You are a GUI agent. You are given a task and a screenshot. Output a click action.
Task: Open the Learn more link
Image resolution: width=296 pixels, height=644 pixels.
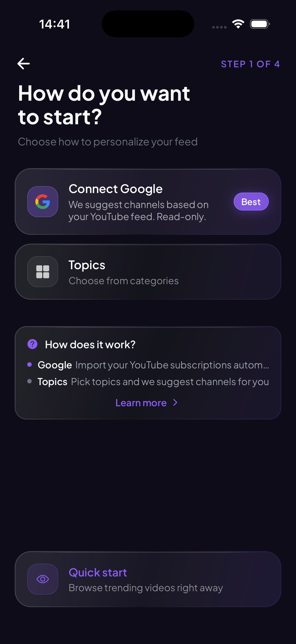tap(141, 403)
